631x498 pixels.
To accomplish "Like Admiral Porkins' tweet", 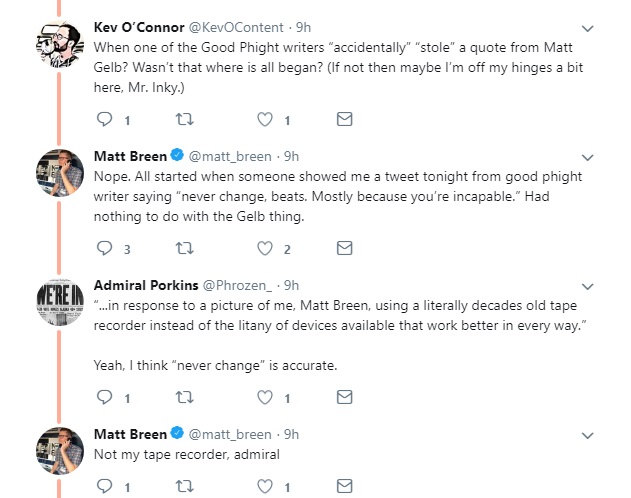I will click(x=265, y=397).
